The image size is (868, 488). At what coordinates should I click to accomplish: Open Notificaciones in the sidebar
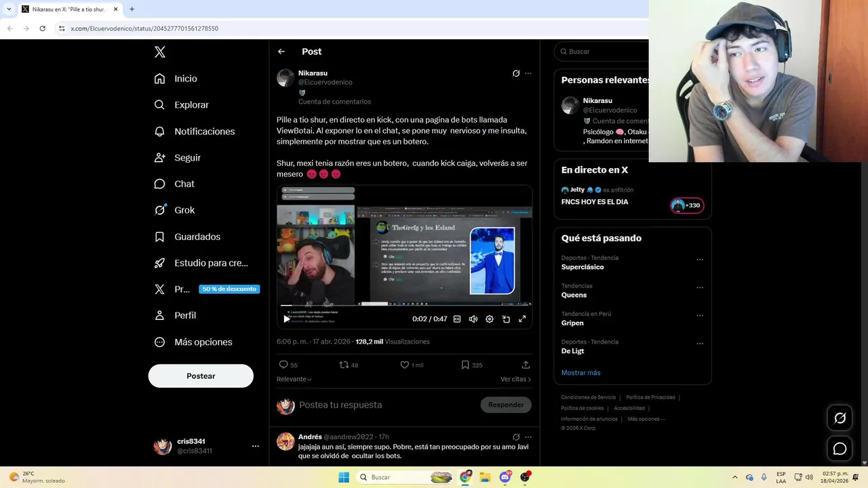tap(194, 131)
